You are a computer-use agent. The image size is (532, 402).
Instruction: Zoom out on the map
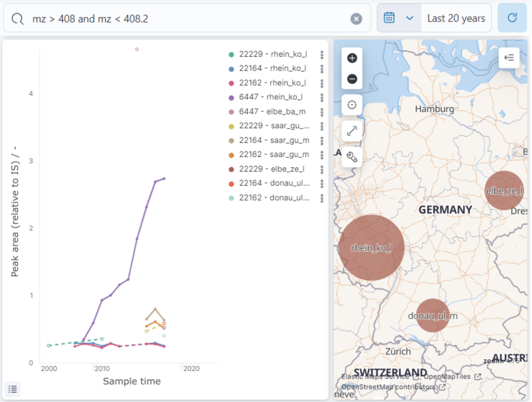[352, 79]
